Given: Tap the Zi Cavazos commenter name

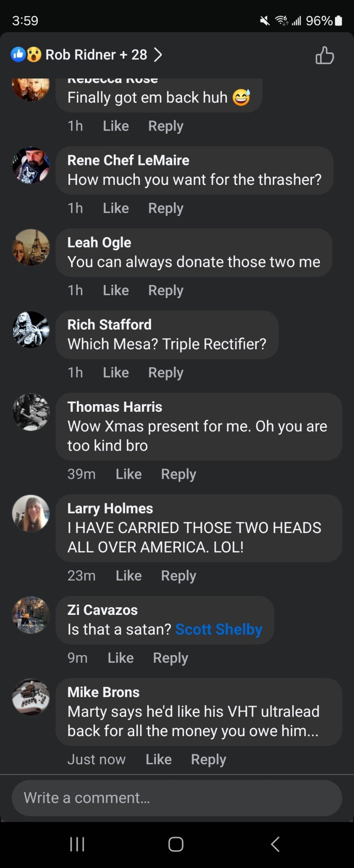Looking at the screenshot, I should (102, 610).
